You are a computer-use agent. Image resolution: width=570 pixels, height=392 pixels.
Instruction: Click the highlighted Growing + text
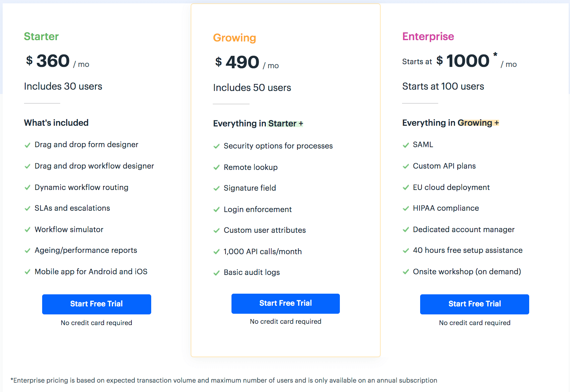[x=478, y=123]
